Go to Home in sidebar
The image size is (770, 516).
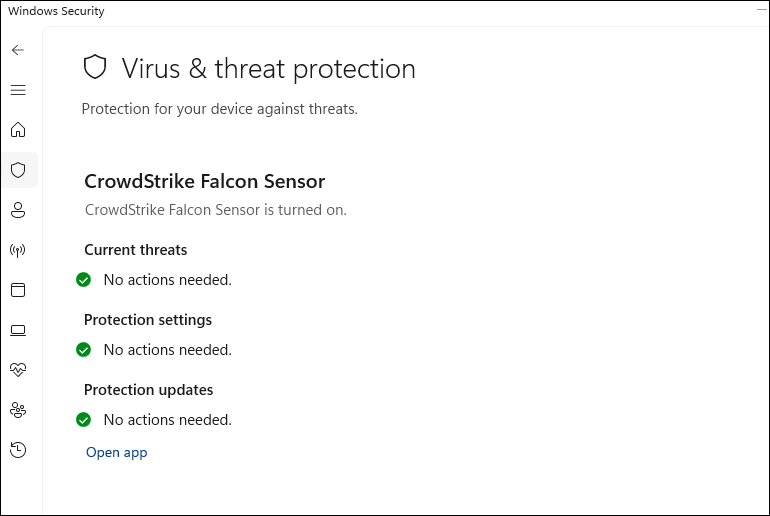[x=18, y=130]
